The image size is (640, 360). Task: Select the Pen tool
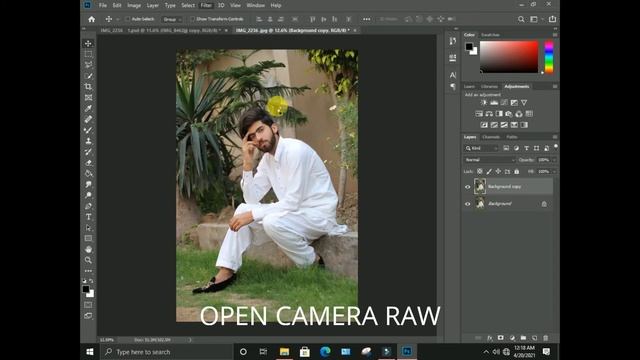pyautogui.click(x=88, y=206)
